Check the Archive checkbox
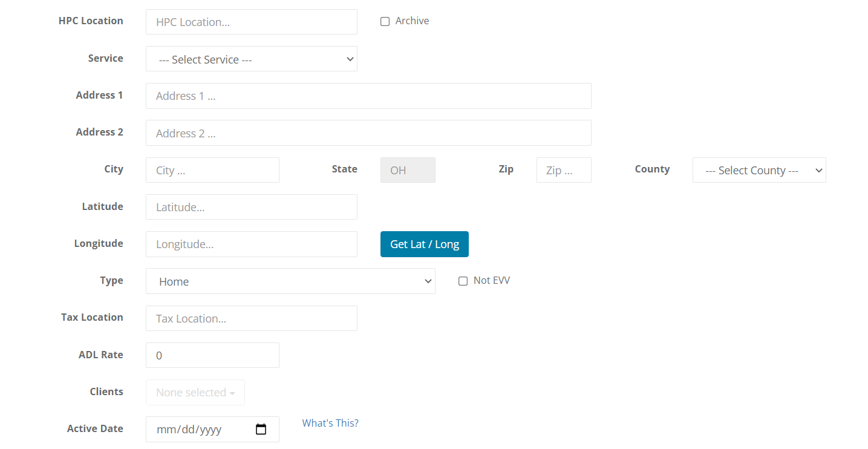Screen dimensions: 868x449 pos(385,22)
